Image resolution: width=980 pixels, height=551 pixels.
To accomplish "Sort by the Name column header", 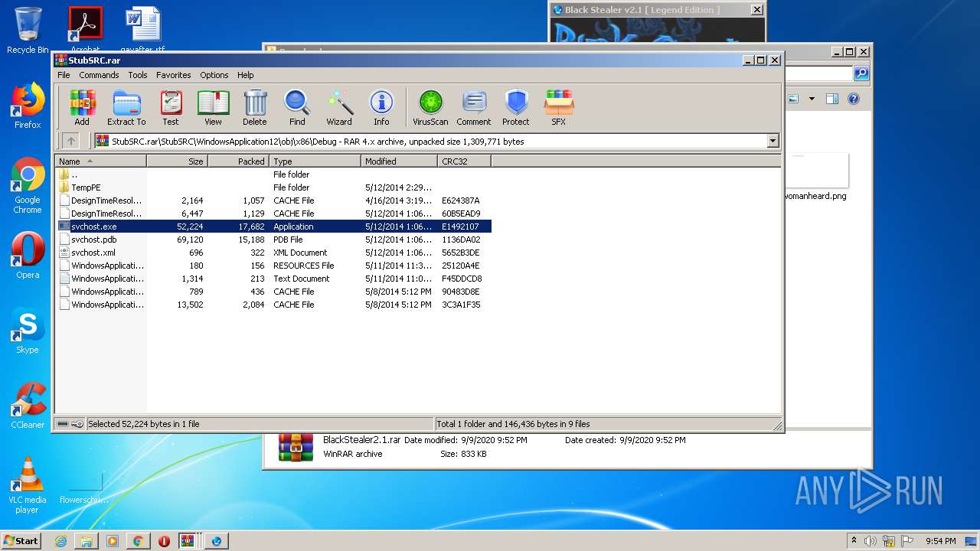I will 100,161.
